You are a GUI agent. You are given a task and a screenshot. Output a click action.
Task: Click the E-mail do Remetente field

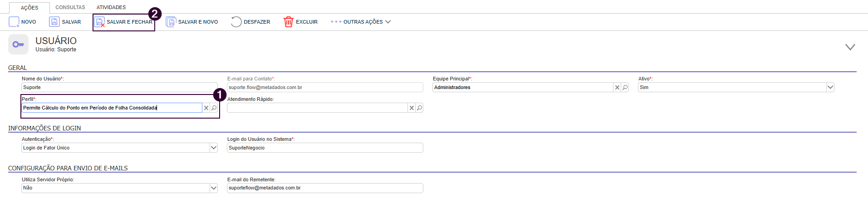(x=325, y=188)
